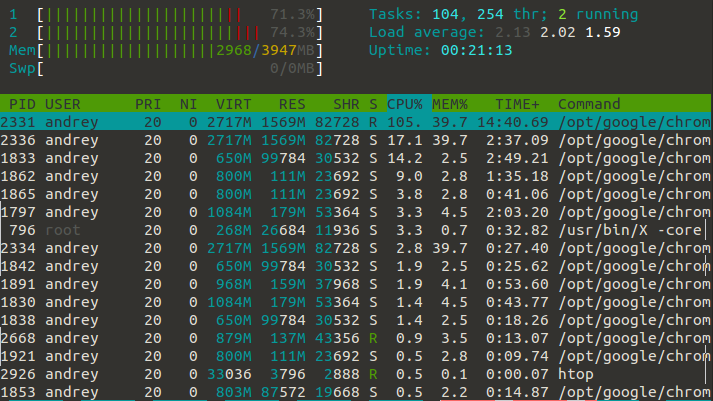This screenshot has width=713, height=401.
Task: Click the Command column header
Action: pyautogui.click(x=589, y=104)
